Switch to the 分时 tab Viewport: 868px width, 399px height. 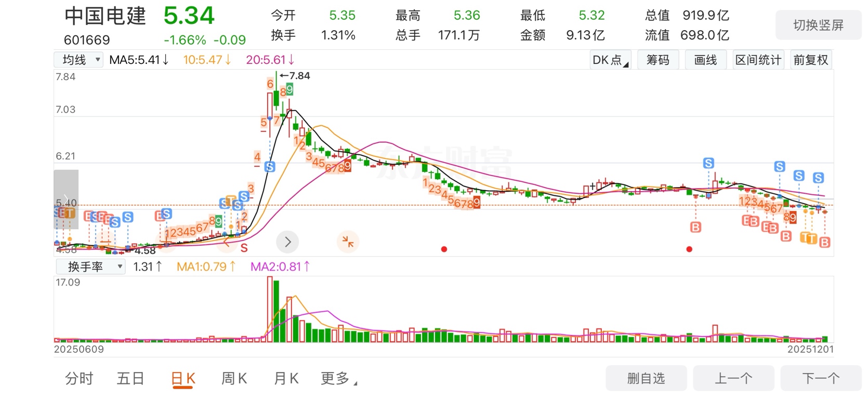coord(79,378)
